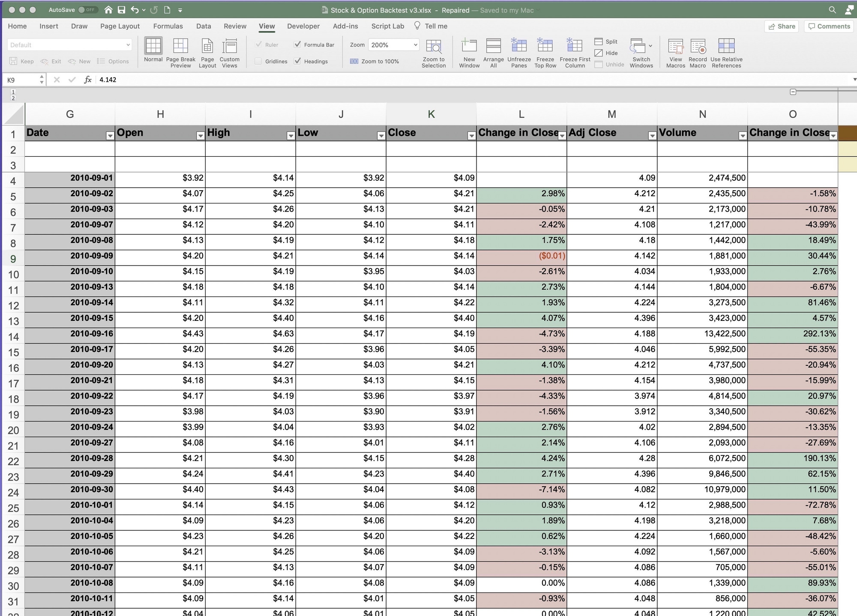Click the Share button

(782, 26)
